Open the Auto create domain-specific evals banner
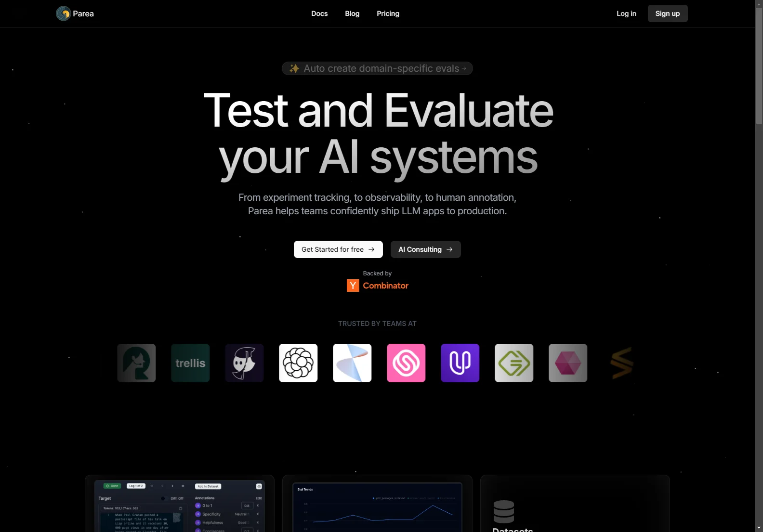The height and width of the screenshot is (532, 763). (377, 68)
